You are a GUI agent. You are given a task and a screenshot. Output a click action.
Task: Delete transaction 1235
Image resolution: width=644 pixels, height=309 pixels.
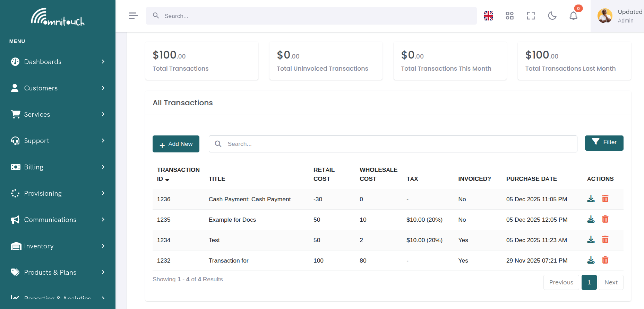coord(605,219)
